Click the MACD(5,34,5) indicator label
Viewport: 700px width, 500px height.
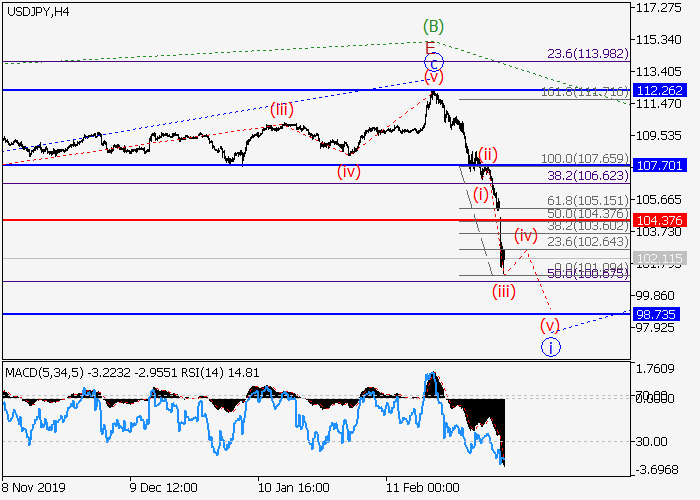pyautogui.click(x=43, y=373)
